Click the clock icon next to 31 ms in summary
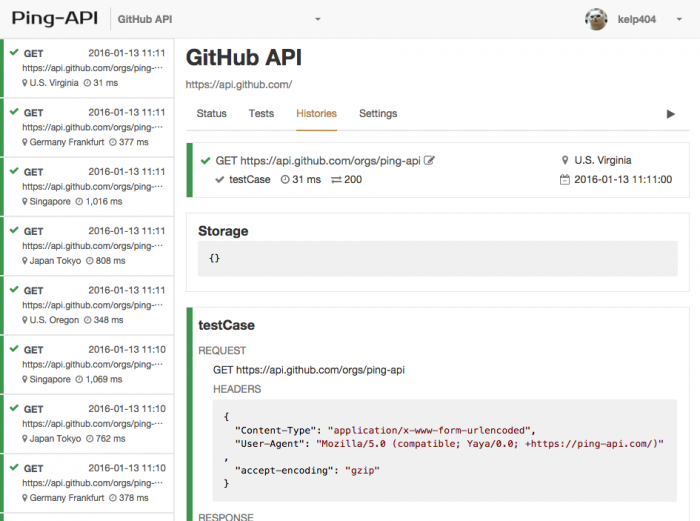This screenshot has width=700, height=521. [x=285, y=179]
